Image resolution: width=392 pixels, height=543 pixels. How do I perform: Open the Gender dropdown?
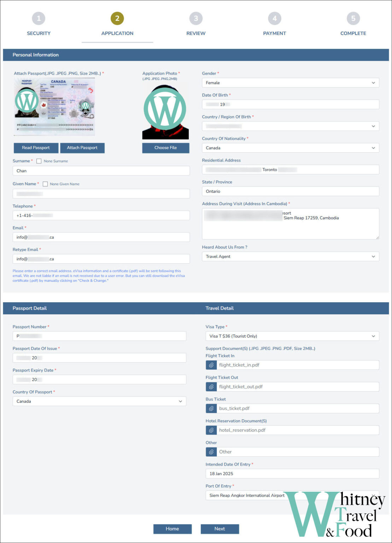[x=290, y=83]
